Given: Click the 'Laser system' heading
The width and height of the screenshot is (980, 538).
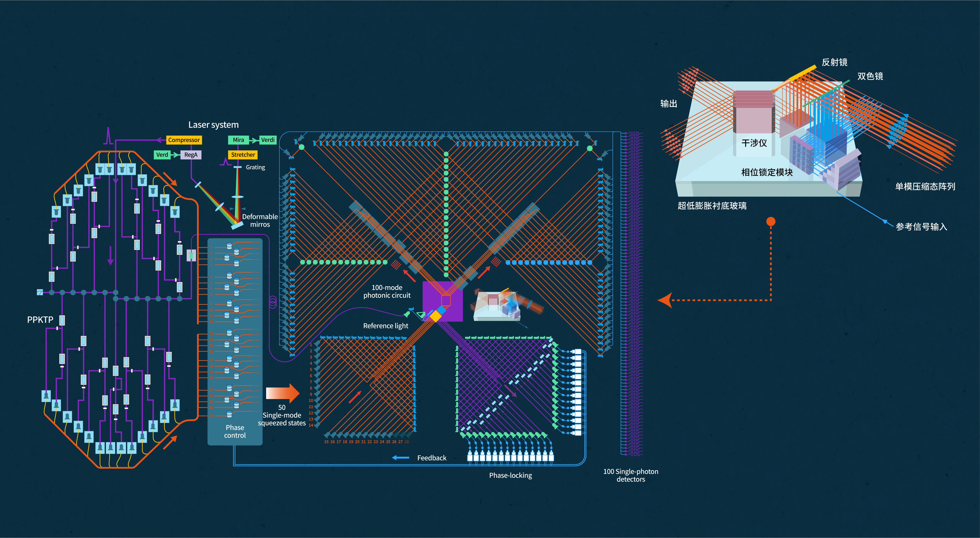Looking at the screenshot, I should pos(213,125).
